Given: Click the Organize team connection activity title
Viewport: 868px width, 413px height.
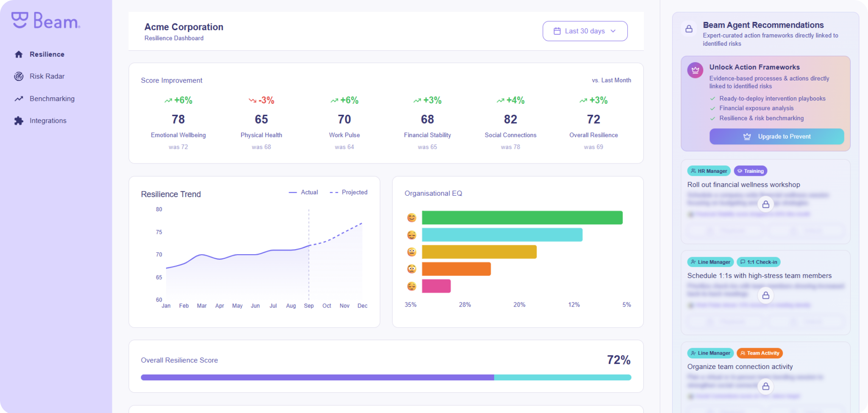Looking at the screenshot, I should tap(740, 367).
